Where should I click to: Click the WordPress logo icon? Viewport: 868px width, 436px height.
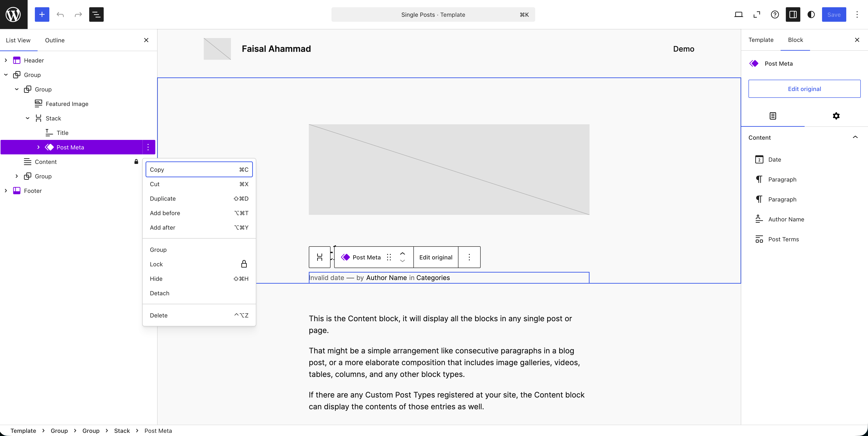point(14,14)
